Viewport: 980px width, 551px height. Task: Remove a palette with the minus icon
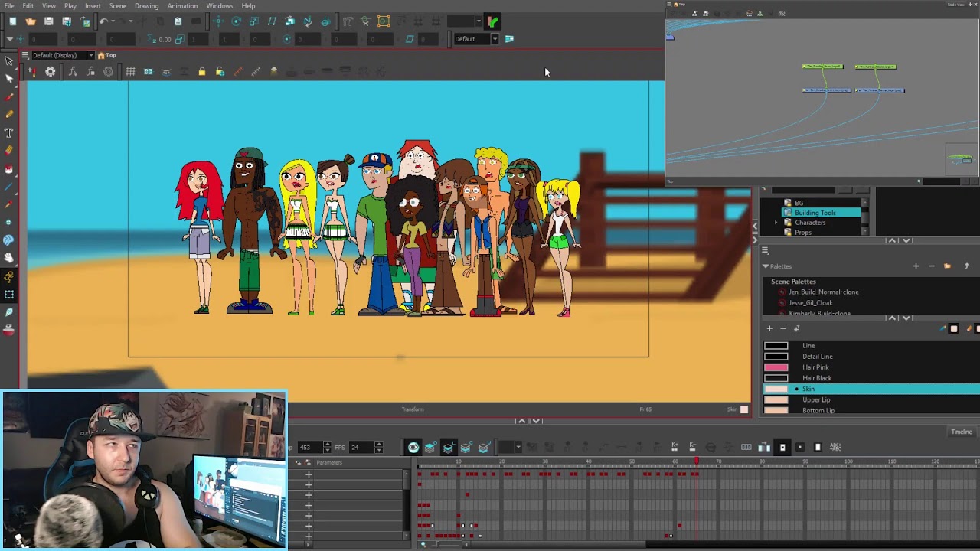click(x=931, y=266)
